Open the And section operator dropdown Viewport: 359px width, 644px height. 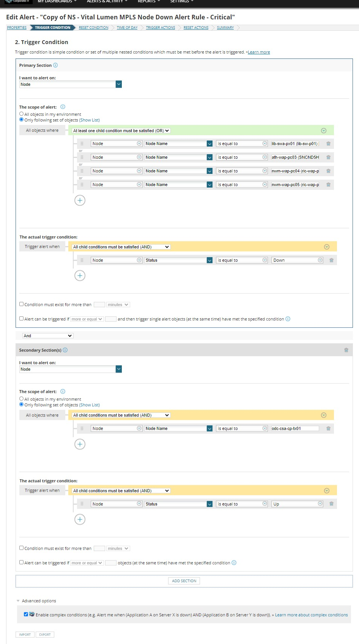tap(48, 336)
